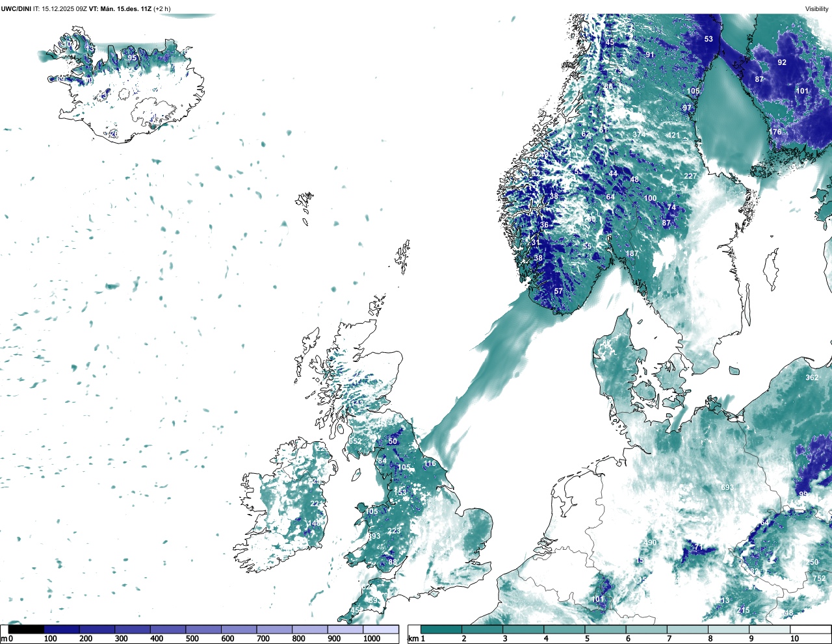Select the 6–7 km legend swatch
The image size is (832, 644).
(x=646, y=630)
